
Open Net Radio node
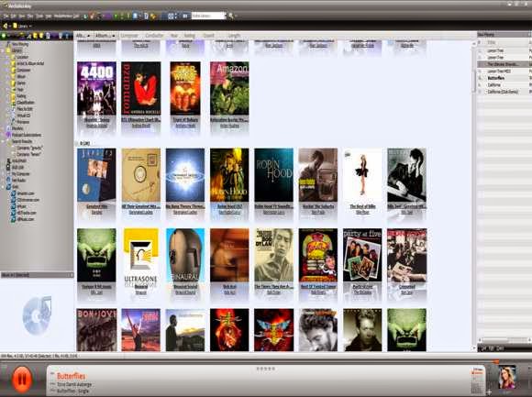point(18,181)
